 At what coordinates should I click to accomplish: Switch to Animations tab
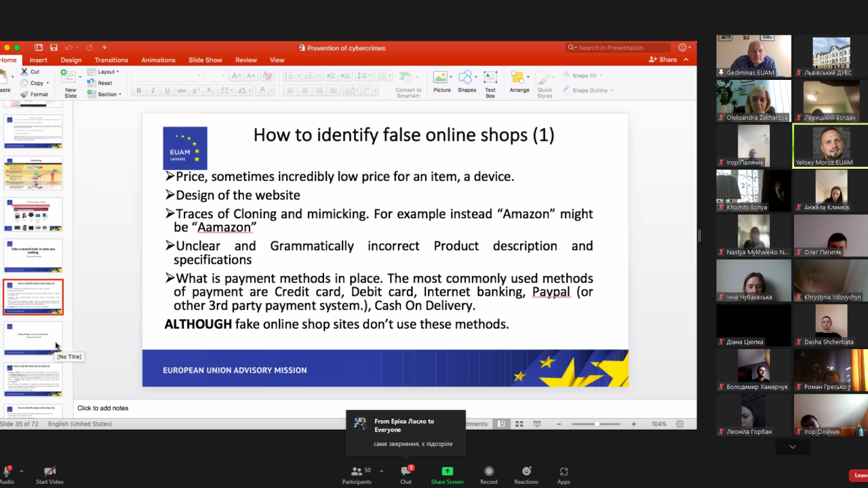tap(158, 60)
